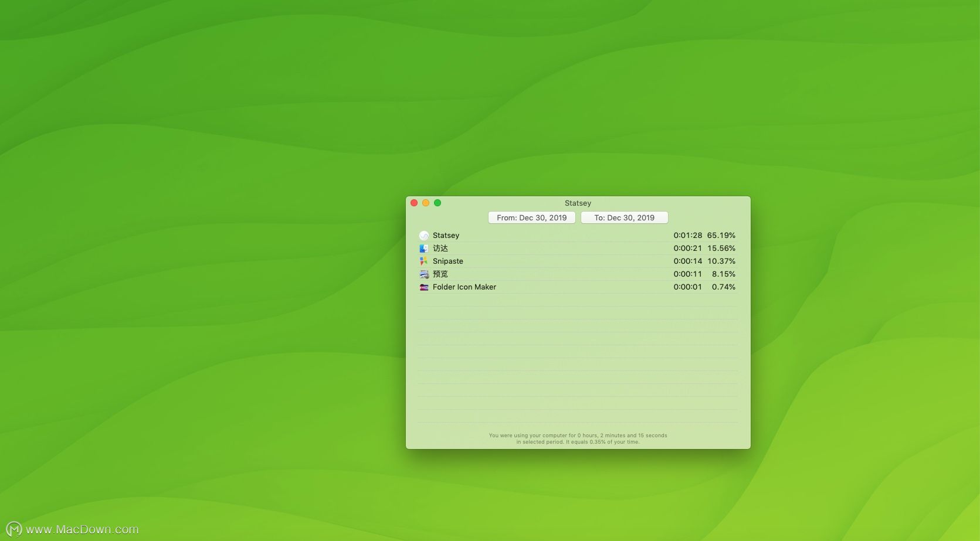Click the Folder Icon Maker app icon
The width and height of the screenshot is (980, 541).
click(424, 287)
